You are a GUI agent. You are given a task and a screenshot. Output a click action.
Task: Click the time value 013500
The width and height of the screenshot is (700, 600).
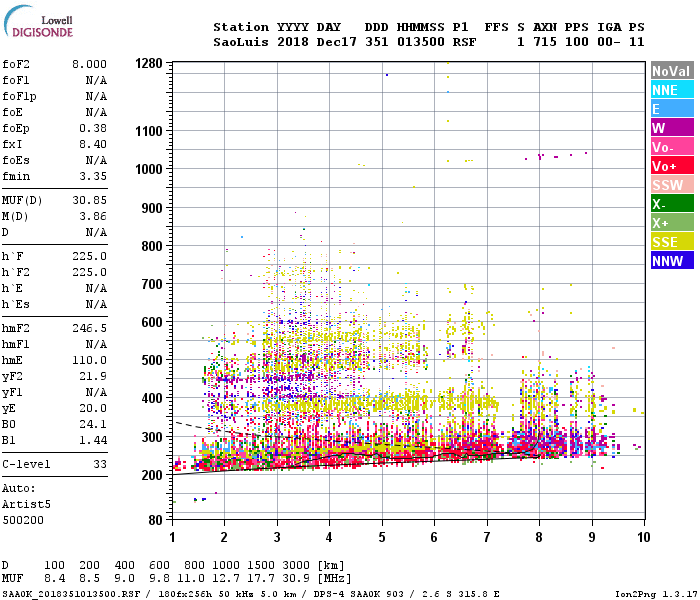[x=421, y=42]
